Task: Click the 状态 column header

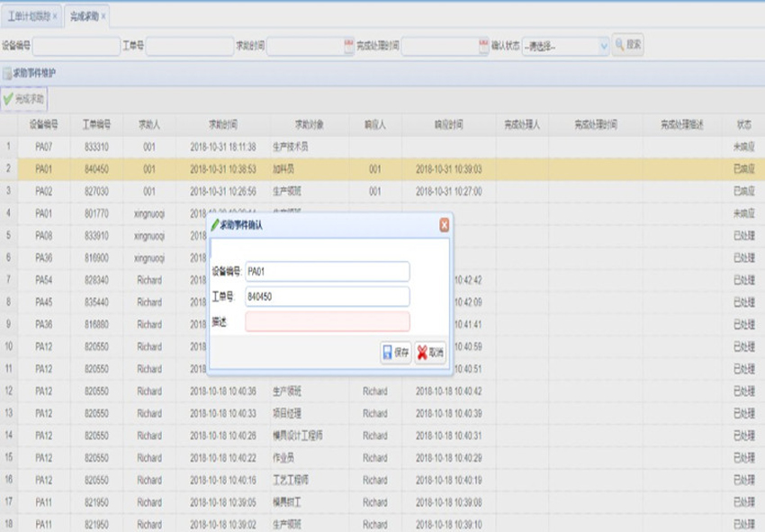Action: [743, 125]
